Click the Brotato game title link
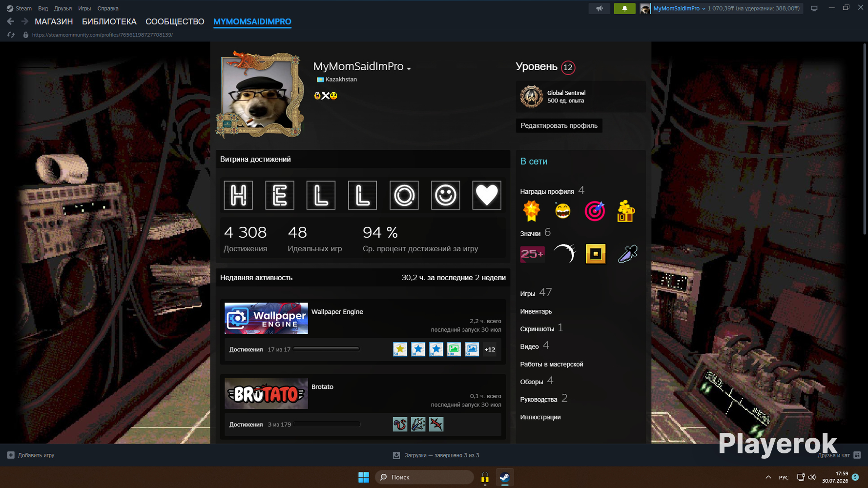This screenshot has width=868, height=488. tap(322, 387)
